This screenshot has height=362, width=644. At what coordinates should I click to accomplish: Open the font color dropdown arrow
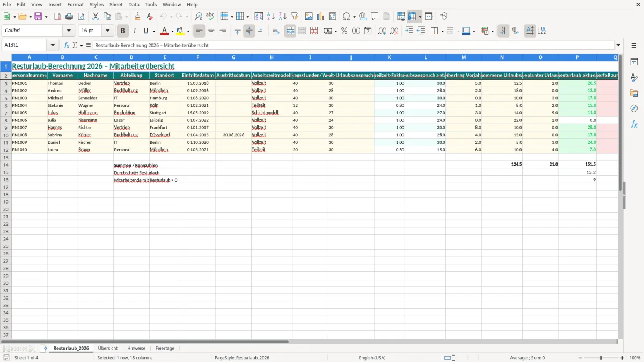[x=172, y=31]
